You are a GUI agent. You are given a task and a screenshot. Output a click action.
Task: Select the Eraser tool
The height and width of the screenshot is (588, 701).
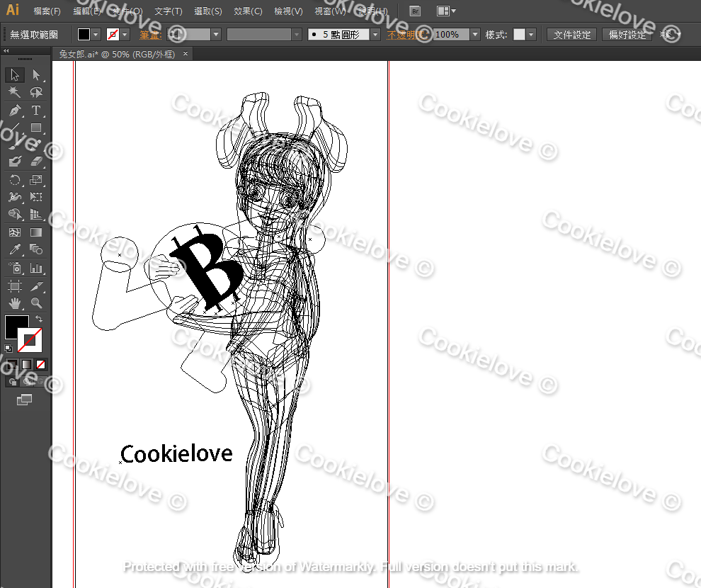(36, 161)
